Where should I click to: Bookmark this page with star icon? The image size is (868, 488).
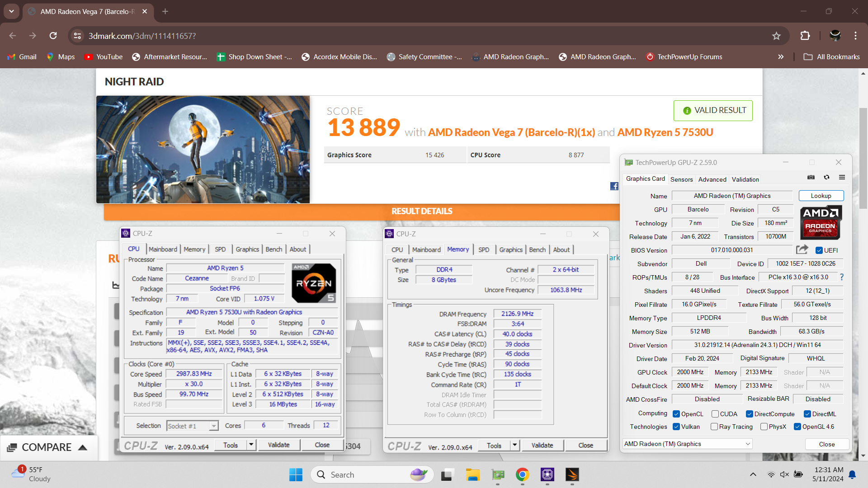(776, 36)
